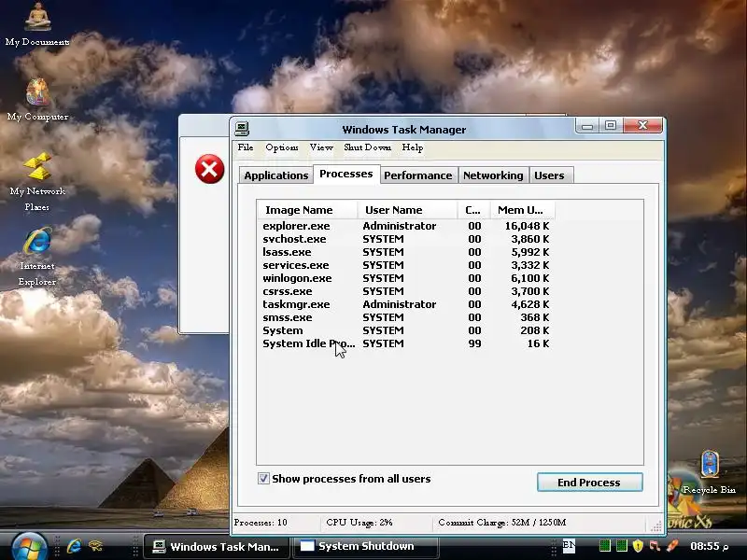The image size is (747, 560).
Task: Minimize the Windows Task Manager window
Action: click(x=587, y=126)
